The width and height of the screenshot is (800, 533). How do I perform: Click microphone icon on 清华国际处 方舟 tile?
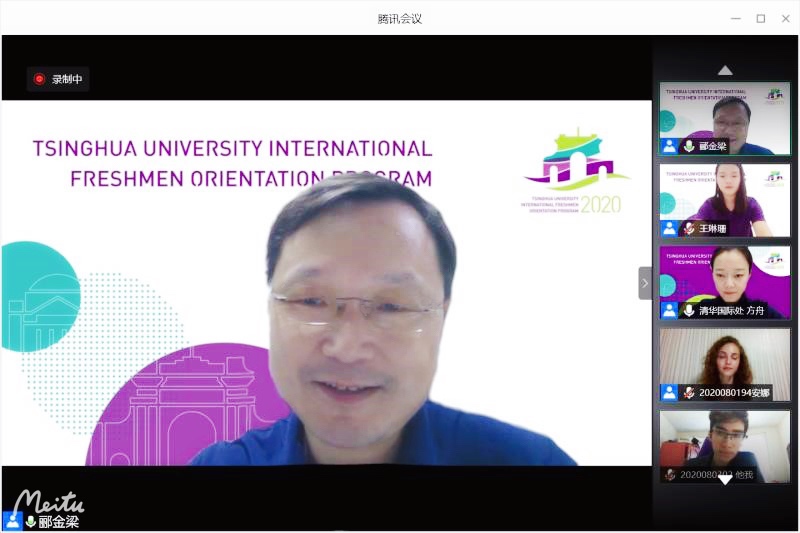point(688,311)
